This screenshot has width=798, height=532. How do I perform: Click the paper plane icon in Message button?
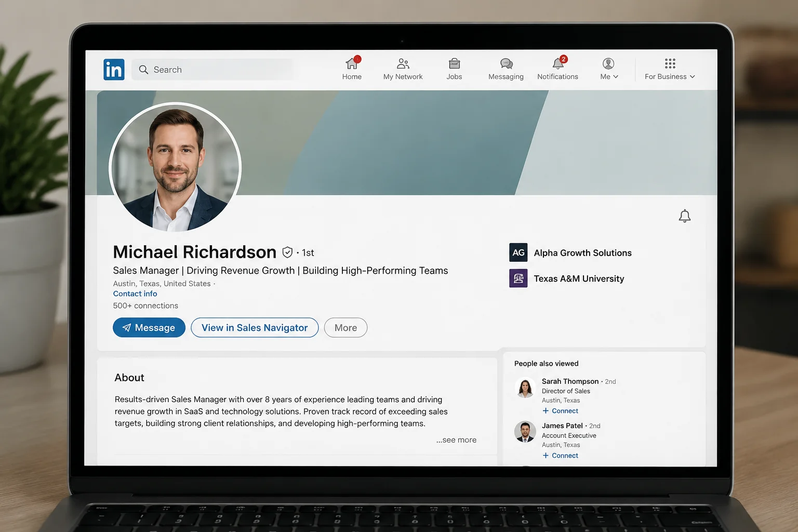126,328
